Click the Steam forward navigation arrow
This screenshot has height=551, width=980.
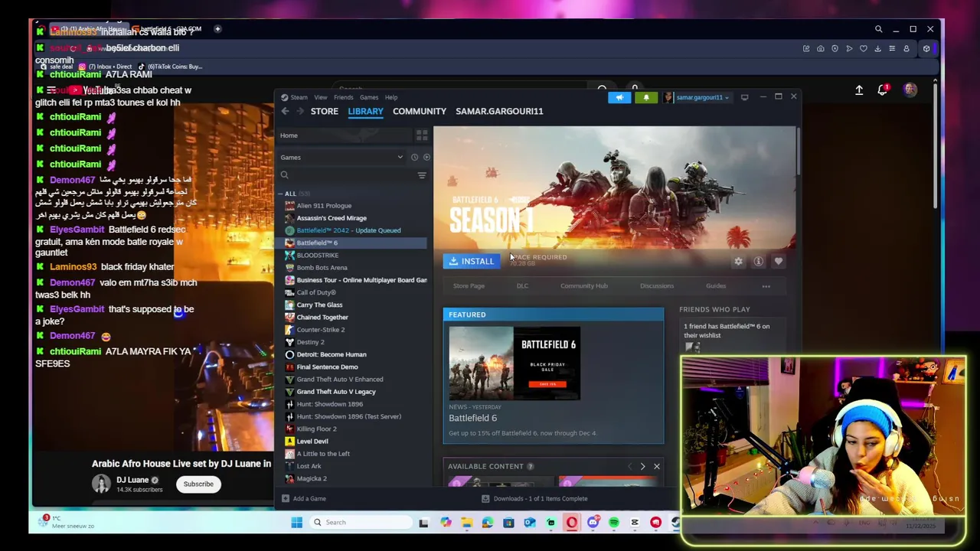(x=299, y=111)
